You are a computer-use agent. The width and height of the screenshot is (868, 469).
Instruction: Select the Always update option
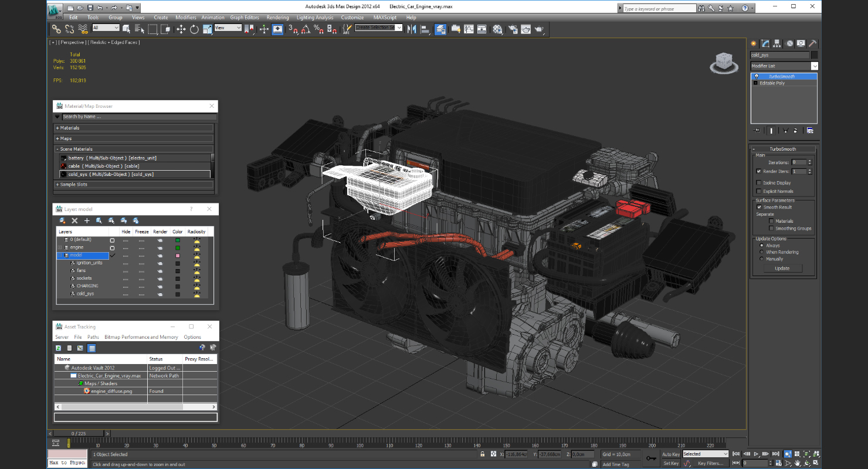pyautogui.click(x=762, y=246)
